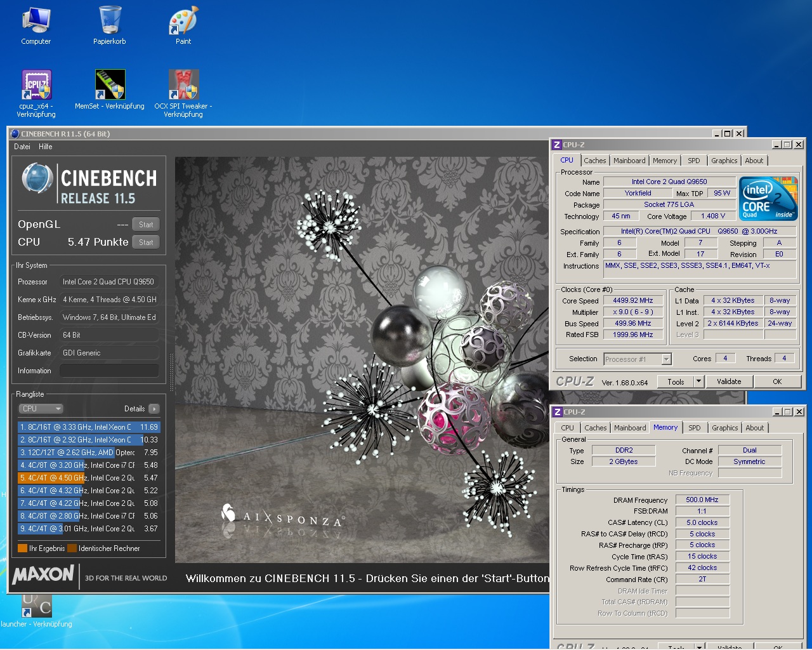812x650 pixels.
Task: Click the Cinebench title bar app icon
Action: click(x=15, y=134)
